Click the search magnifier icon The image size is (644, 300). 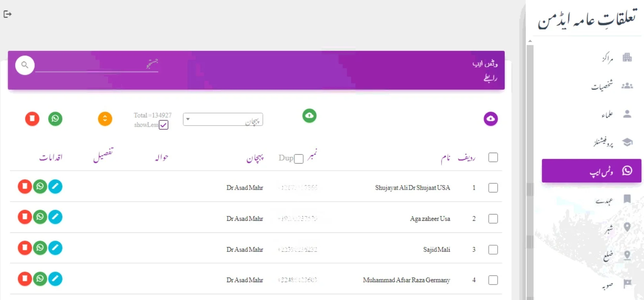(x=25, y=65)
